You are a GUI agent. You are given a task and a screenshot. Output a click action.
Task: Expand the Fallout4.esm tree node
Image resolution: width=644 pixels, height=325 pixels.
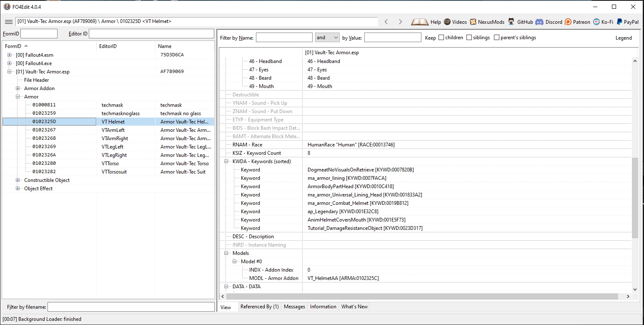click(x=10, y=55)
